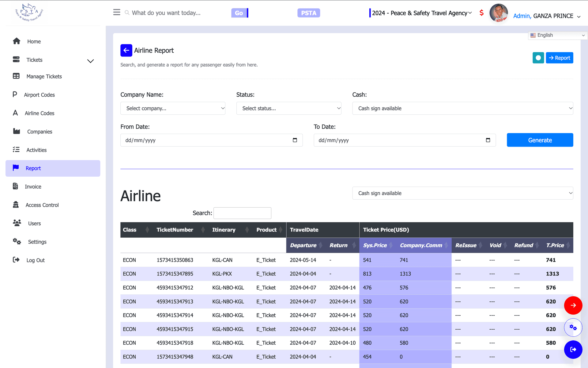Open the Select company dropdown
The height and width of the screenshot is (368, 588).
tap(173, 108)
